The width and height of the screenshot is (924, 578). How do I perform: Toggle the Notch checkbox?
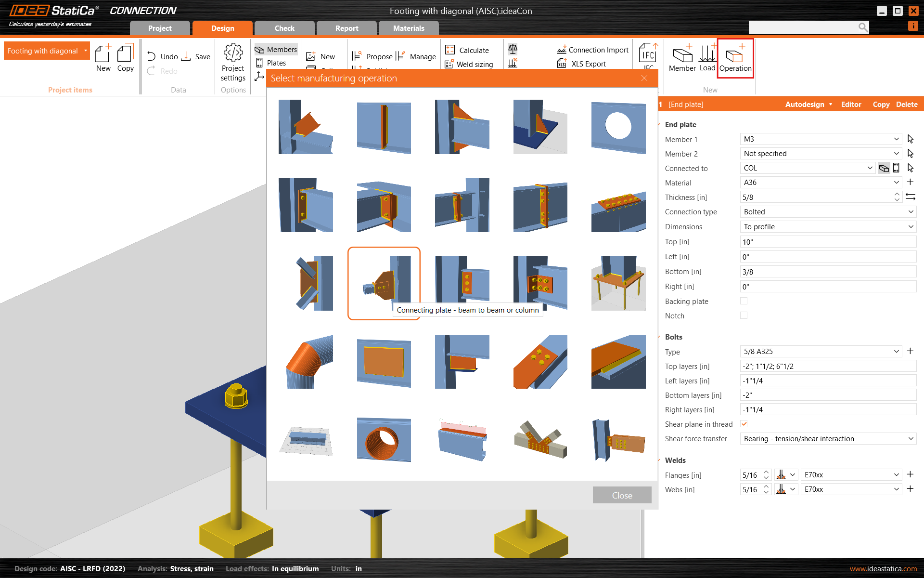tap(744, 315)
